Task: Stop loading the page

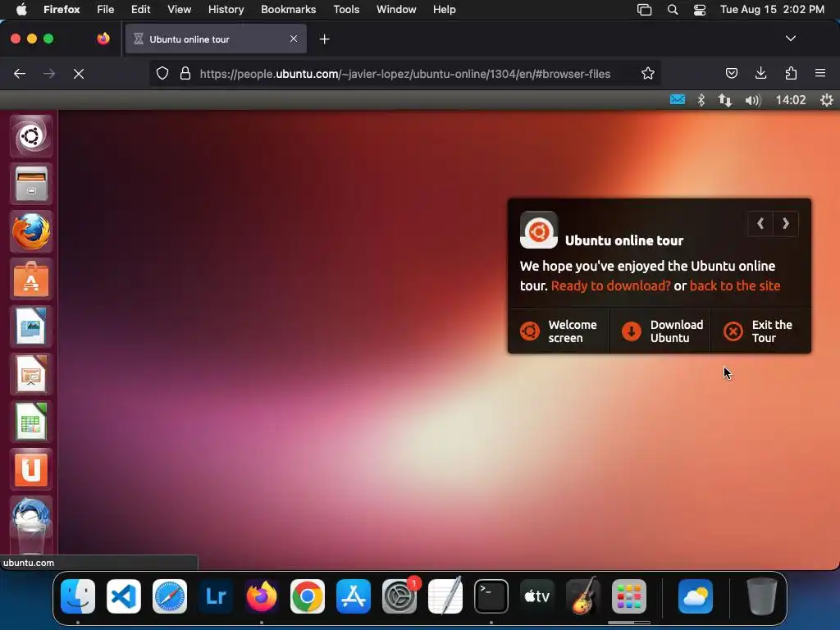Action: coord(79,73)
